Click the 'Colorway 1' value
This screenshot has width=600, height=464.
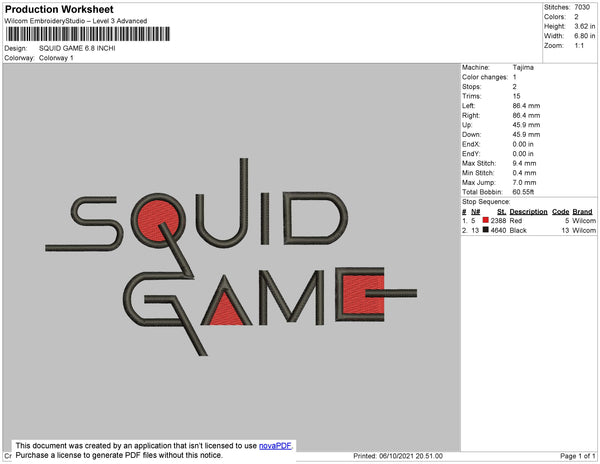pyautogui.click(x=56, y=58)
